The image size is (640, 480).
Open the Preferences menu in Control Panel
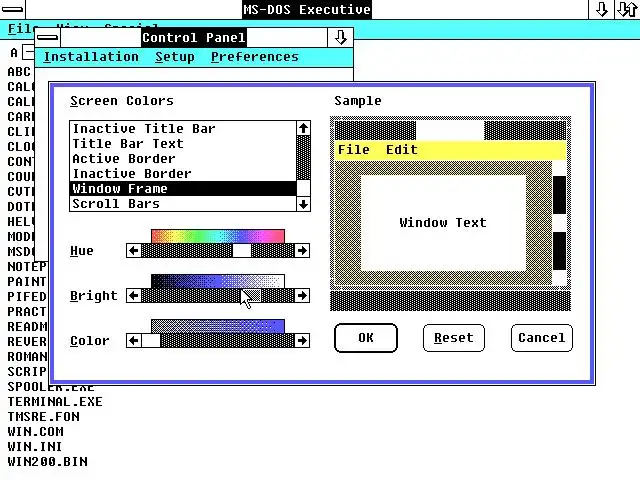[x=255, y=57]
